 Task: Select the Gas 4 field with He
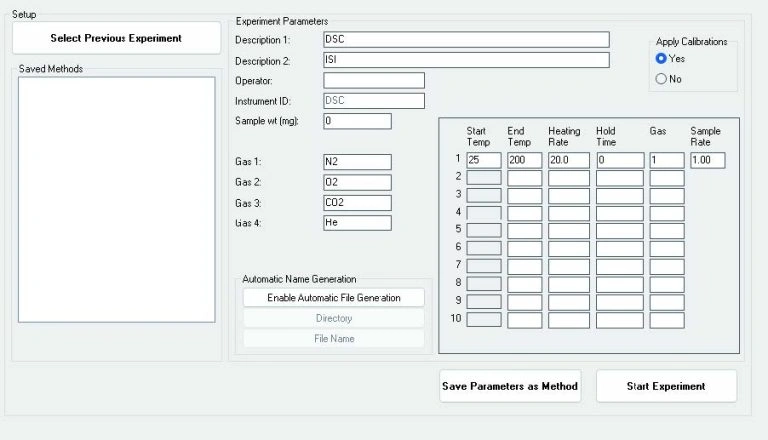tap(357, 223)
